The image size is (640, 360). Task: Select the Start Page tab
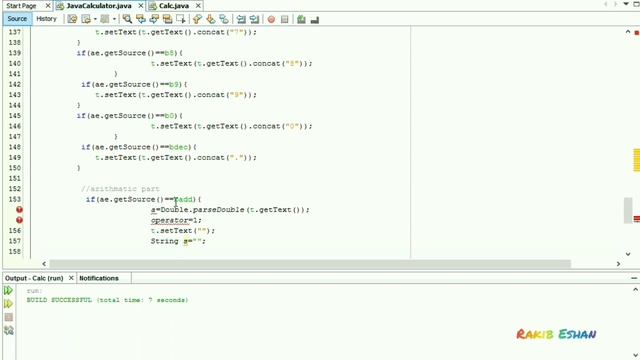pos(21,6)
